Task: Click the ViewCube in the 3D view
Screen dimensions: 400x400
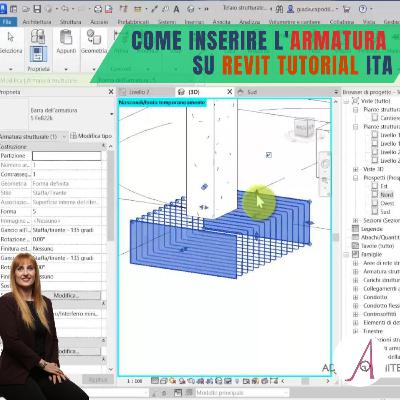Action: pos(304,128)
